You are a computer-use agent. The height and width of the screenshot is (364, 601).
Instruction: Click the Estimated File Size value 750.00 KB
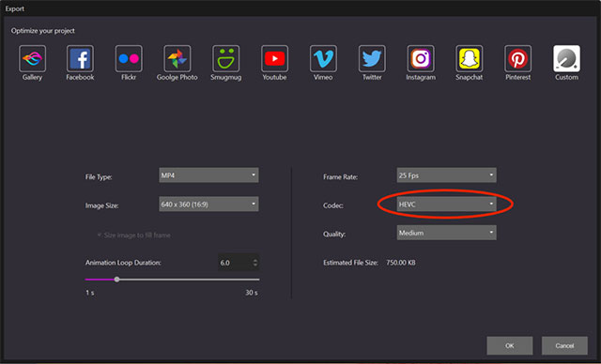[x=401, y=263]
